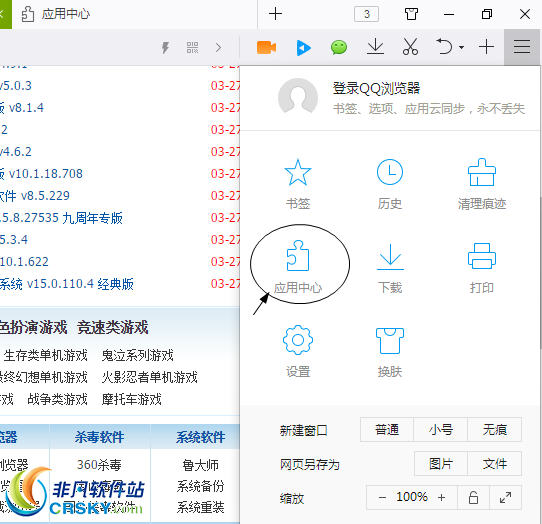The width and height of the screenshot is (542, 524).
Task: Save webpage as 文件 file
Action: [495, 464]
